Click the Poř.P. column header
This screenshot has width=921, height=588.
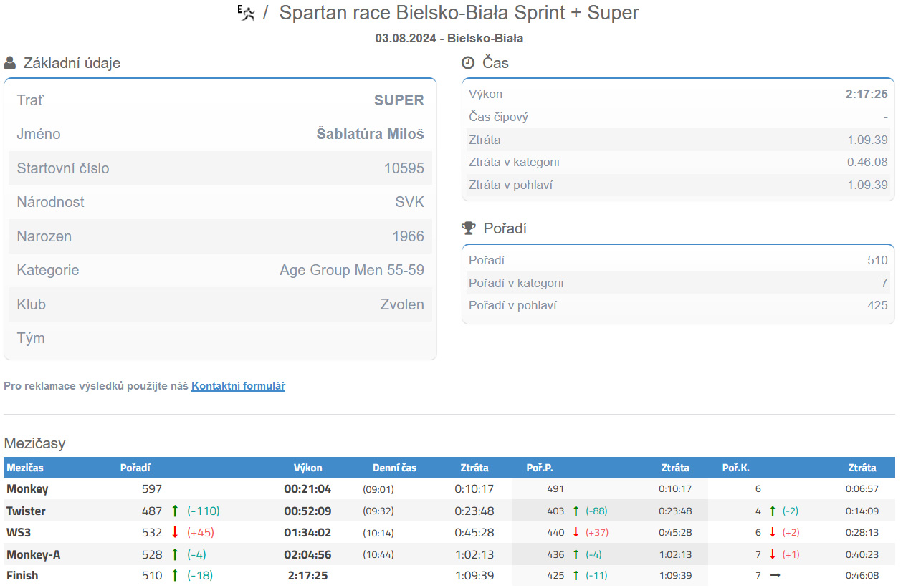pyautogui.click(x=540, y=468)
